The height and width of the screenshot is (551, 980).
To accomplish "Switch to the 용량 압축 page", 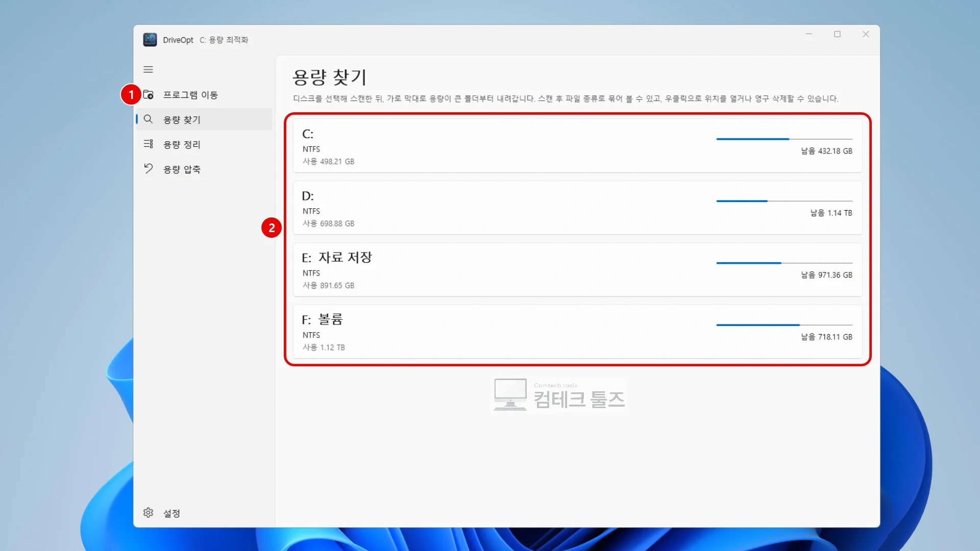I will tap(204, 169).
